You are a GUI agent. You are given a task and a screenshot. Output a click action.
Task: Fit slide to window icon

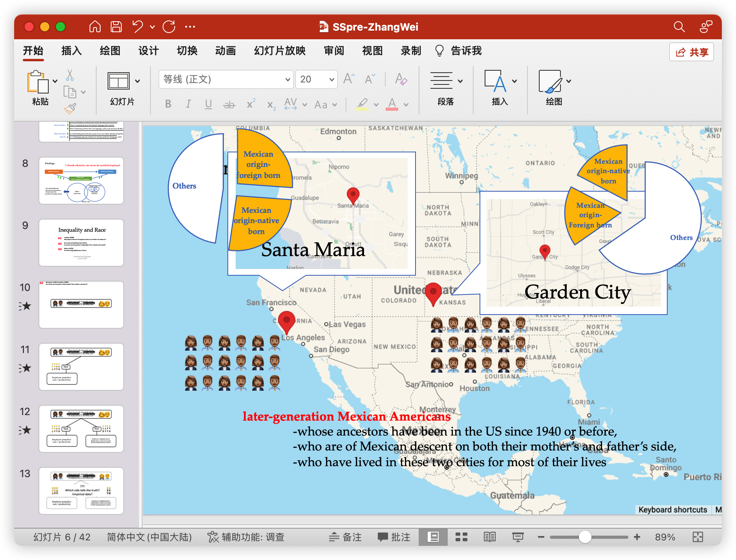click(x=698, y=537)
